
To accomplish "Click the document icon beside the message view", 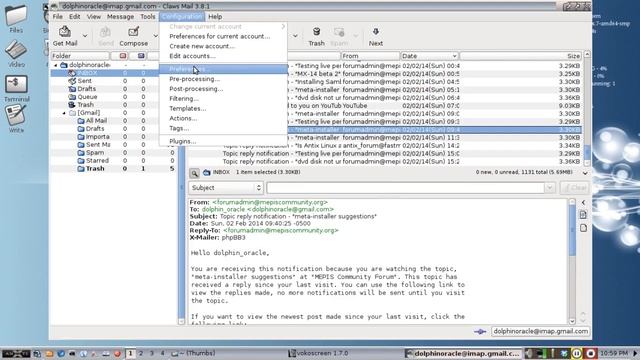I will click(x=583, y=215).
